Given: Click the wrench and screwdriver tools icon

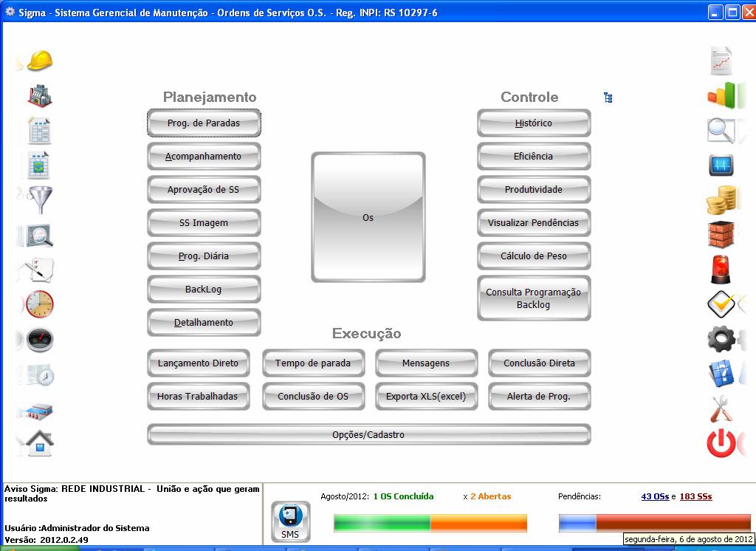Looking at the screenshot, I should [721, 408].
